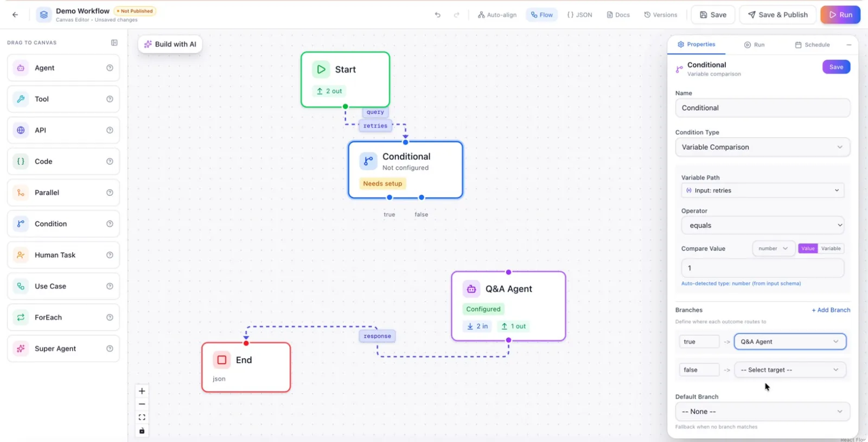Click the Build with AI button
The height and width of the screenshot is (442, 868).
170,44
